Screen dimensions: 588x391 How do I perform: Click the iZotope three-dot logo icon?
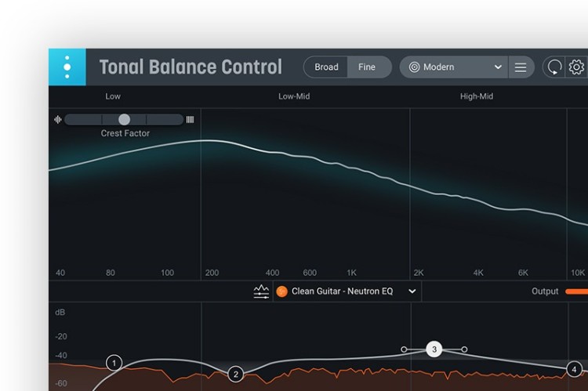[67, 67]
